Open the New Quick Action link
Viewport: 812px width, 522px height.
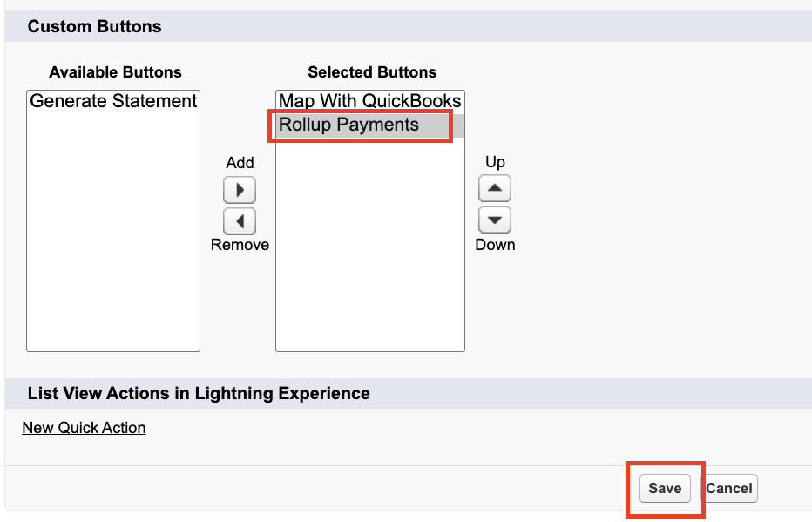coord(84,428)
